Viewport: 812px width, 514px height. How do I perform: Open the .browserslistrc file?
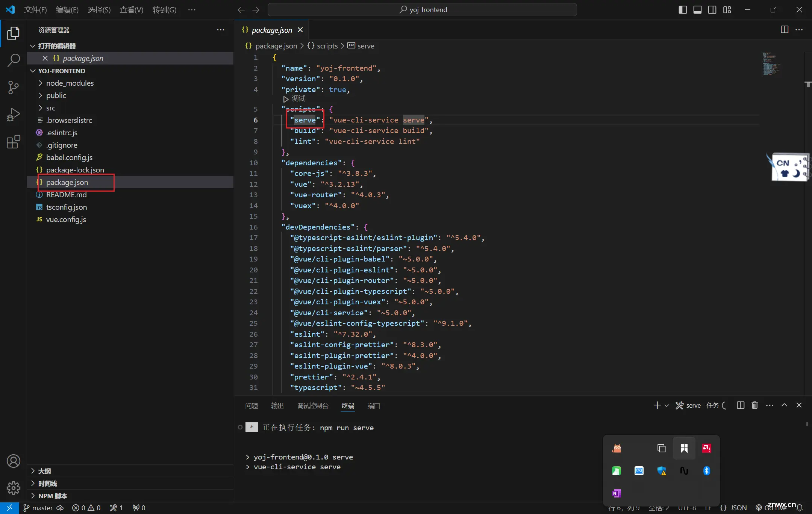[131, 120]
